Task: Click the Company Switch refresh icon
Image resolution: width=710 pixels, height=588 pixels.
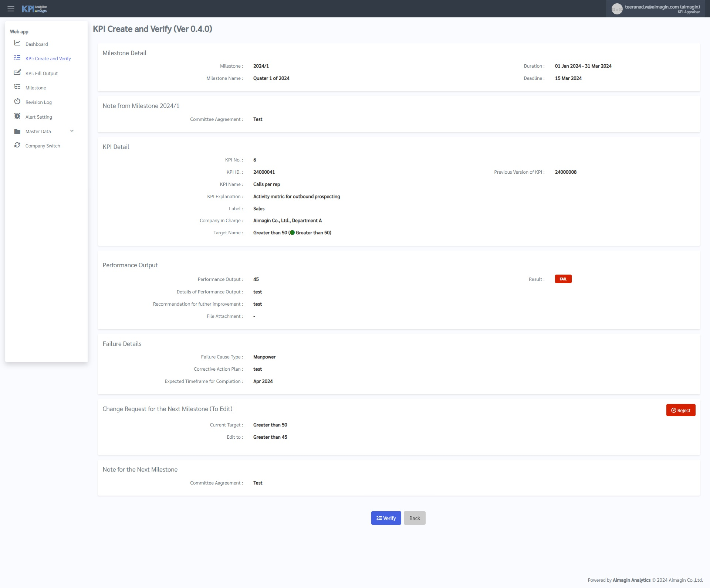Action: (17, 145)
